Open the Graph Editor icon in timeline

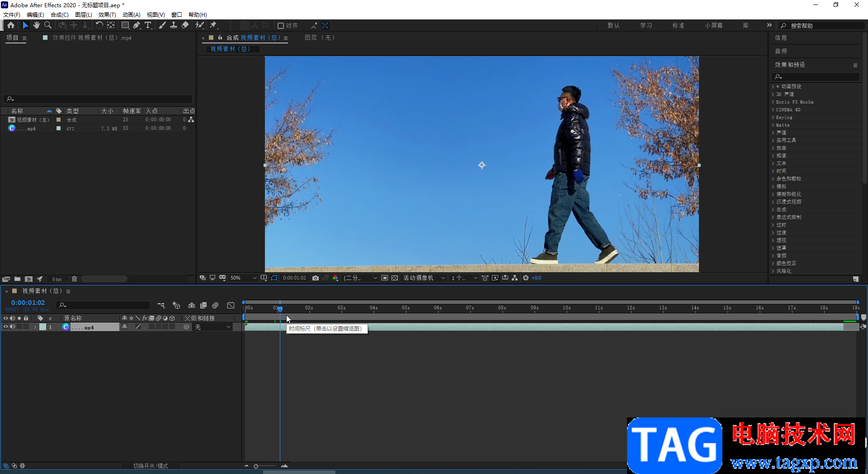point(231,305)
